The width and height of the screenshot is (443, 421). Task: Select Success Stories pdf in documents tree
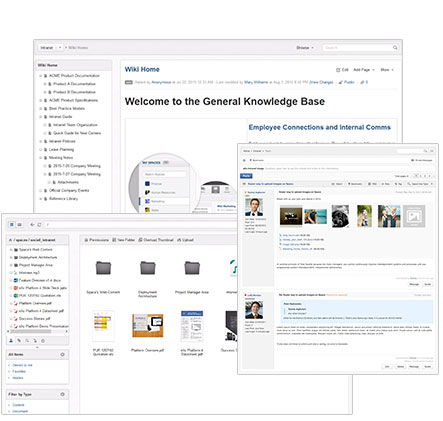click(x=36, y=319)
